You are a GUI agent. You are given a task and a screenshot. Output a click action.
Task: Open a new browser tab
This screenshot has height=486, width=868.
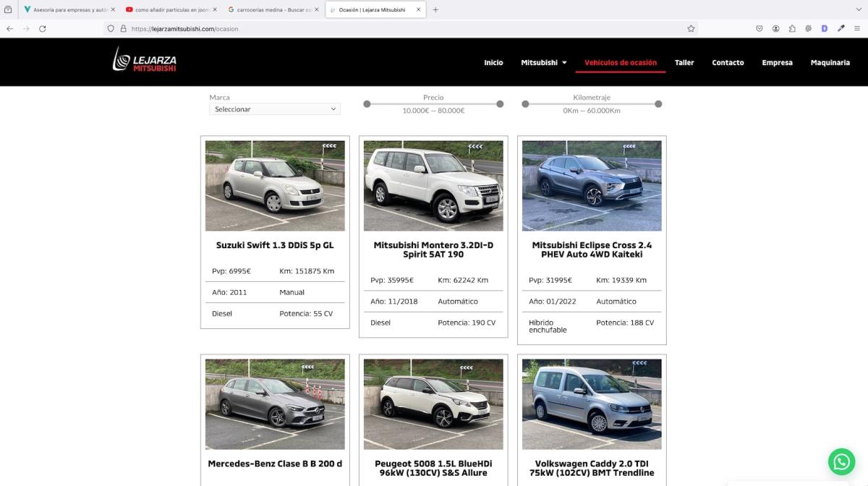click(x=435, y=9)
